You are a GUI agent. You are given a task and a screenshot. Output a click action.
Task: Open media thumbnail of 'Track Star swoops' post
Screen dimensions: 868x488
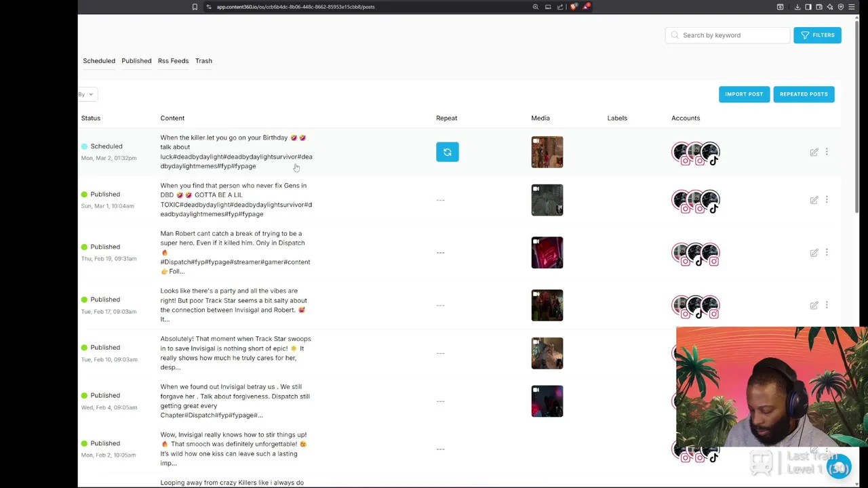tap(547, 353)
